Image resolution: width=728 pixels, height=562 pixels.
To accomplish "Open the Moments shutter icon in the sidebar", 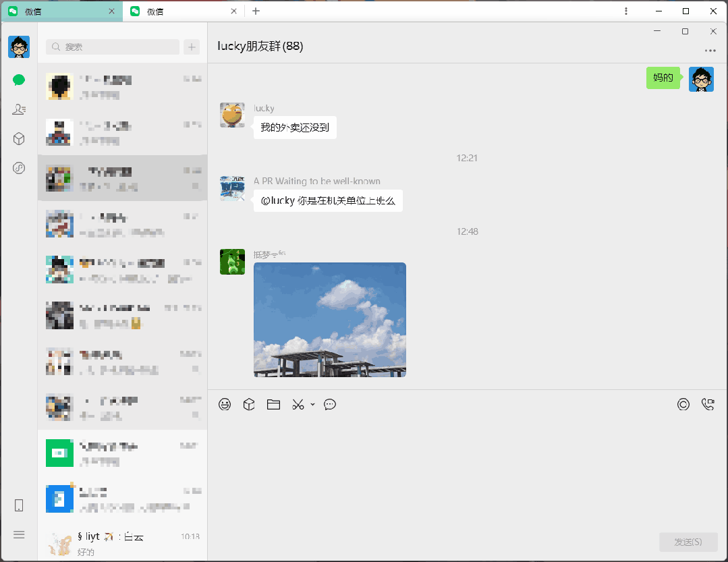I will pyautogui.click(x=19, y=168).
